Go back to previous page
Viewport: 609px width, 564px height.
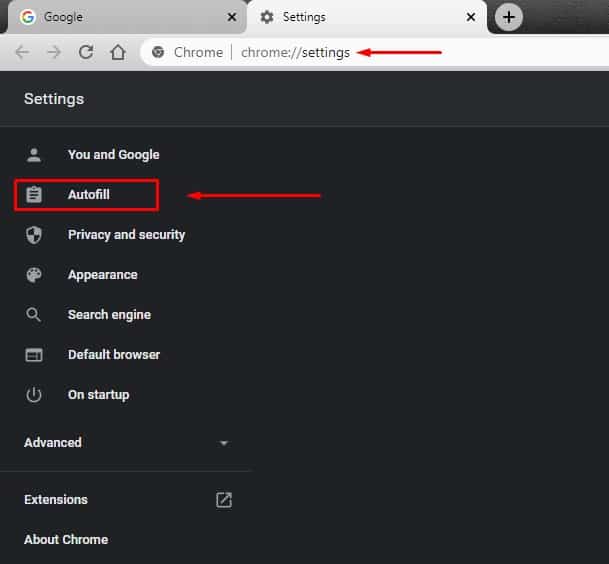pos(22,52)
